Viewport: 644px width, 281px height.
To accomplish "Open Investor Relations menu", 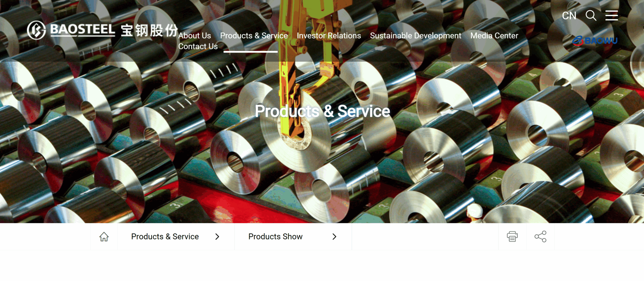I will pyautogui.click(x=329, y=36).
